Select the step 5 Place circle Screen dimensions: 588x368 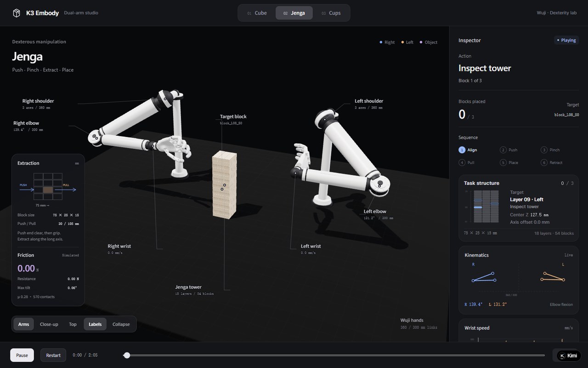coord(503,162)
